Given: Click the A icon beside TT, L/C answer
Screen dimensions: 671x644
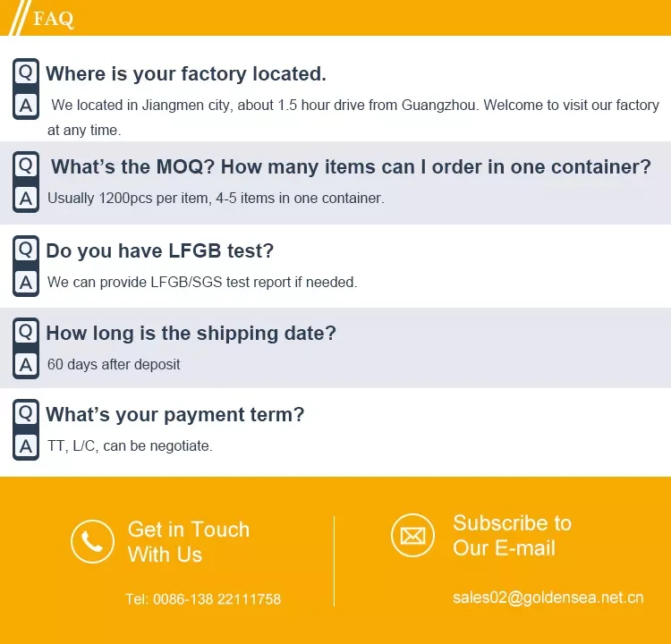Looking at the screenshot, I should click(x=26, y=445).
